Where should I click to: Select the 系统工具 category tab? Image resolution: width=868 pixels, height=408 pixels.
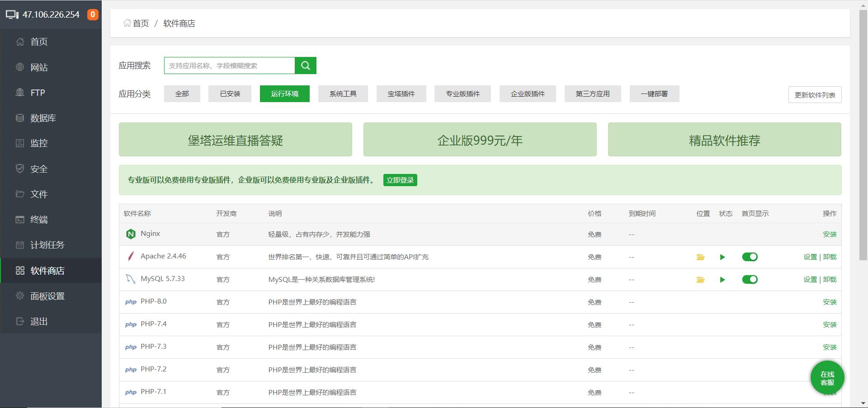(343, 94)
